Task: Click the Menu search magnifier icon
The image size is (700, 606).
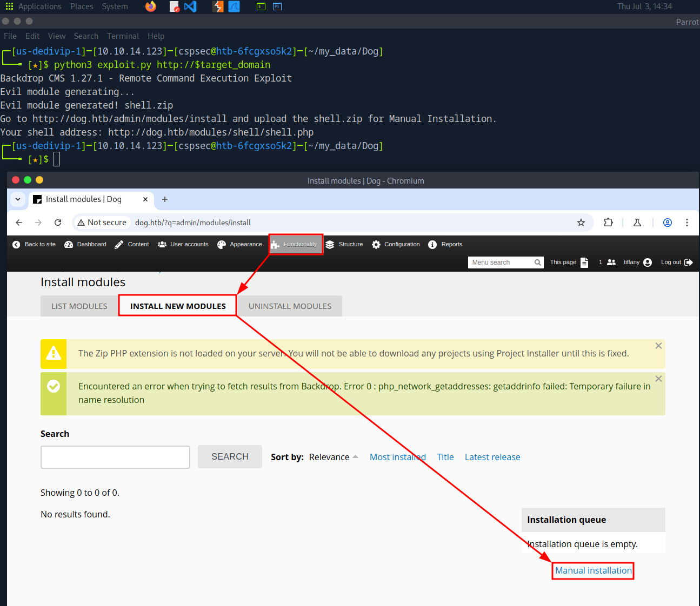Action: [538, 262]
